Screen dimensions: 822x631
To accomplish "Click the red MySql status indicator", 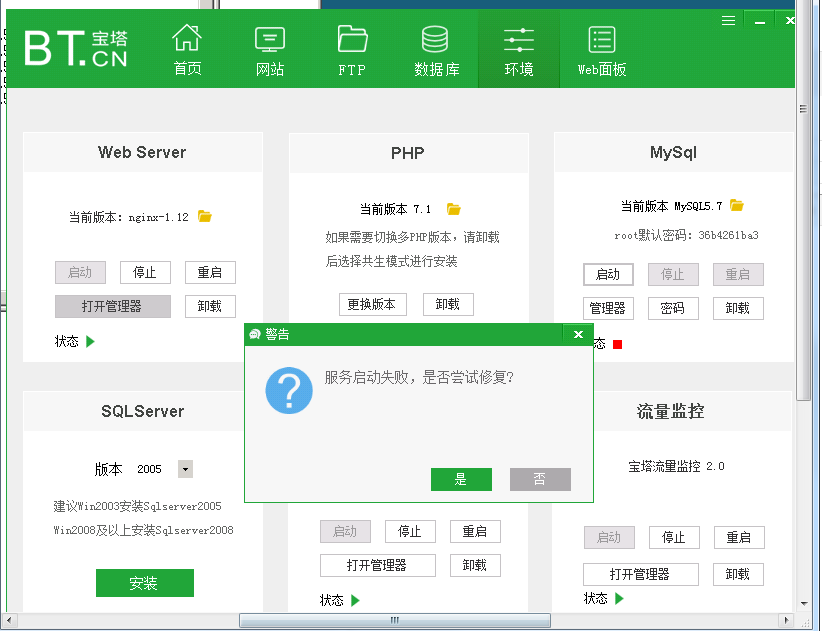I will [618, 344].
